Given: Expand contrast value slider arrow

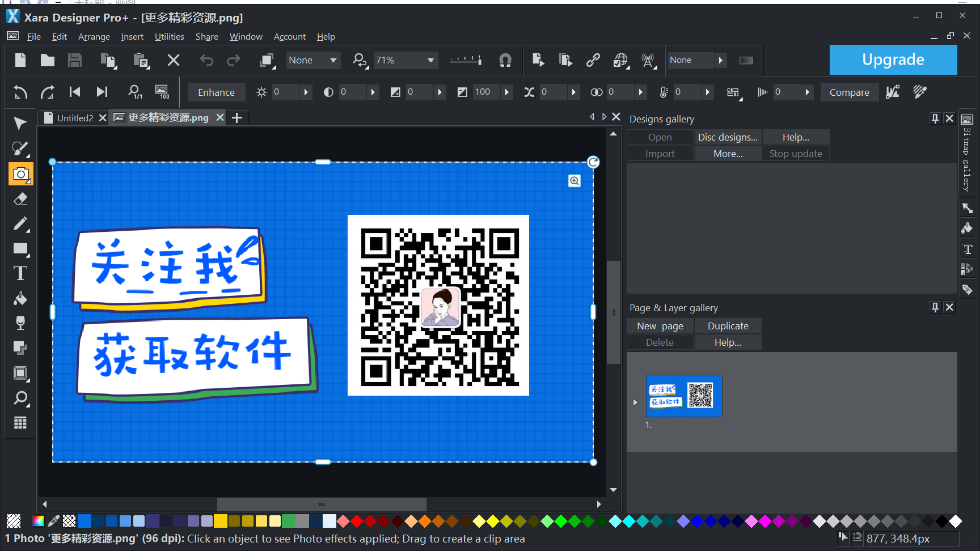Looking at the screenshot, I should (x=373, y=92).
